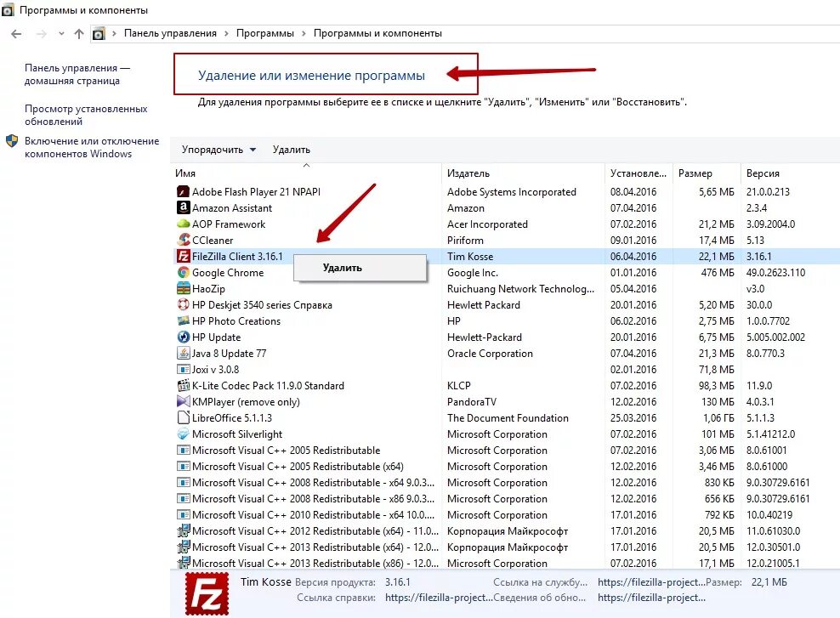This screenshot has height=618, width=840.
Task: Click the Google Chrome program icon
Action: pos(183,273)
